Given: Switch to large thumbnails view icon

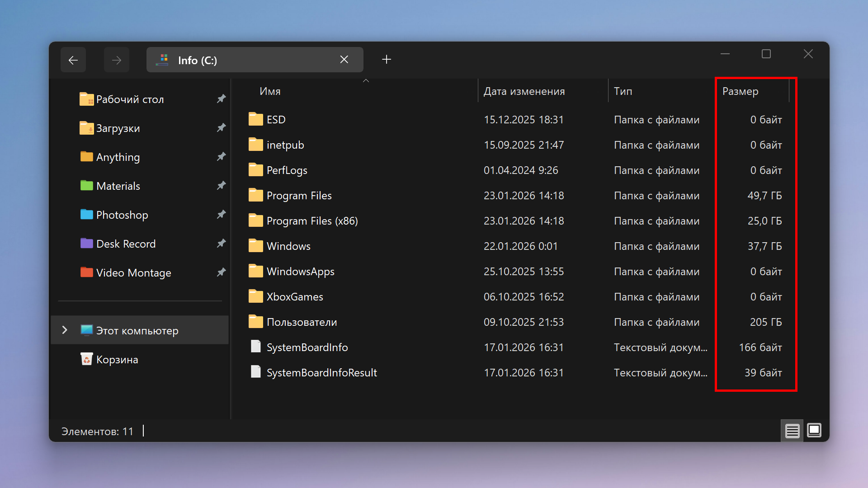Looking at the screenshot, I should click(814, 430).
